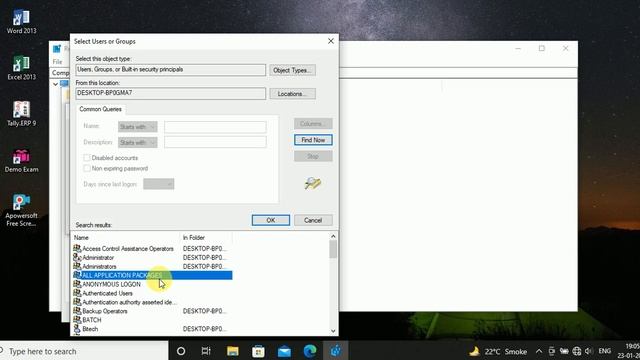Click the search results scrollbar thumb
This screenshot has height=360, width=640.
(333, 249)
